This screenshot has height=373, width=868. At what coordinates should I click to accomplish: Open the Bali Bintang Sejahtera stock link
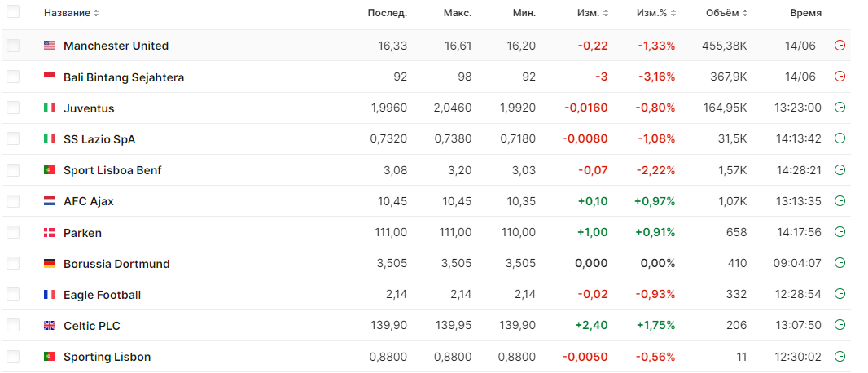click(124, 77)
